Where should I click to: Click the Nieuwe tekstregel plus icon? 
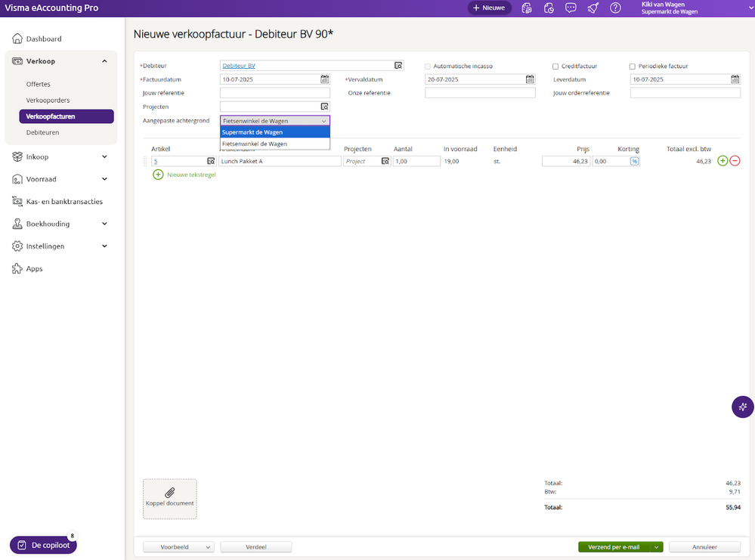tap(158, 175)
